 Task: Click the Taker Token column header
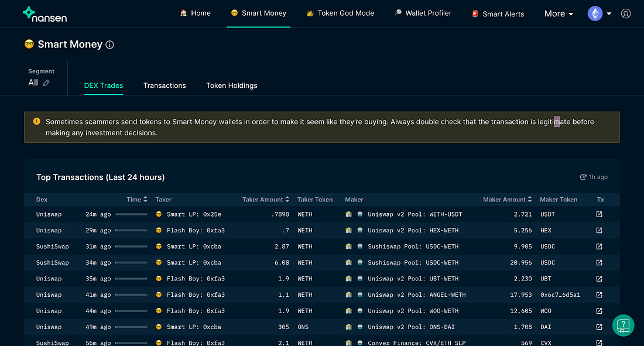point(315,199)
